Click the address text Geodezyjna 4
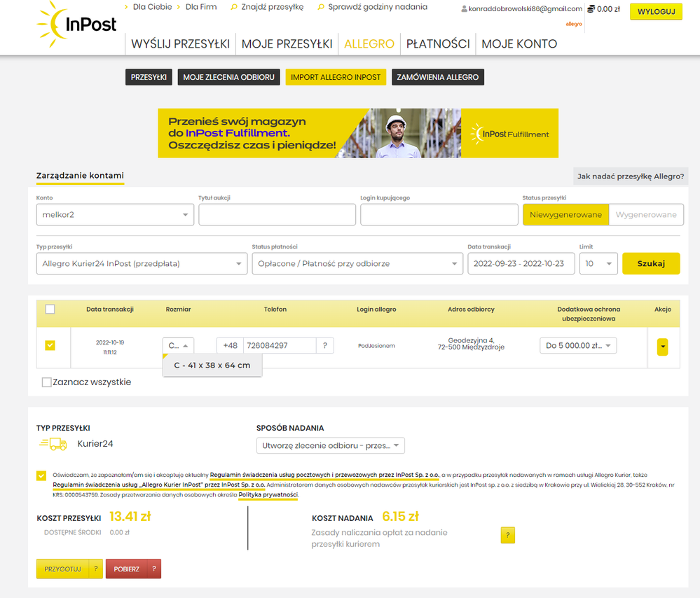This screenshot has width=700, height=598. (x=471, y=340)
